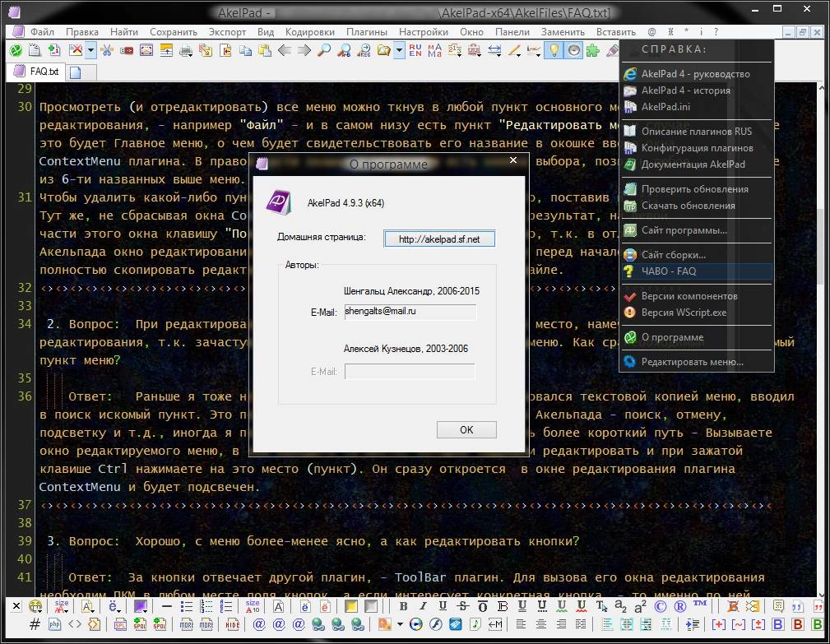Open the Кодировки menu
Viewport: 830px width, 644px height.
point(309,32)
